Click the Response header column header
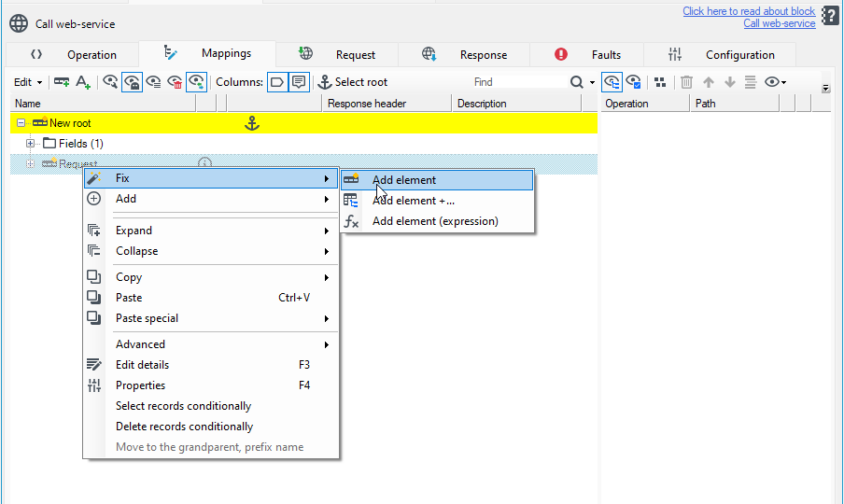This screenshot has width=844, height=504. click(x=387, y=104)
